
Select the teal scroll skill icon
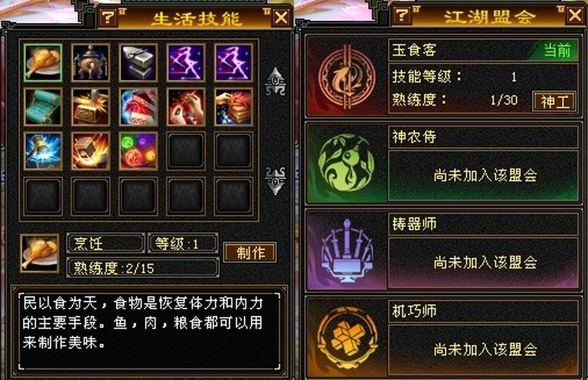[x=42, y=107]
